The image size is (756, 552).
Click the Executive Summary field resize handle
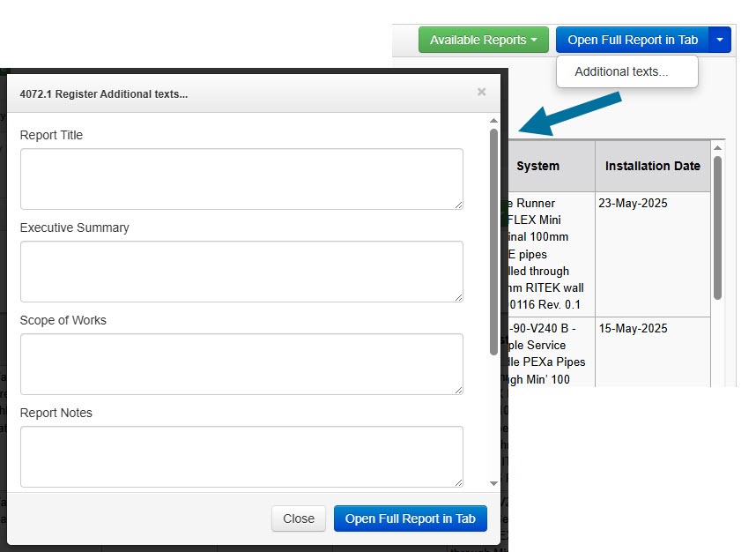[x=458, y=297]
